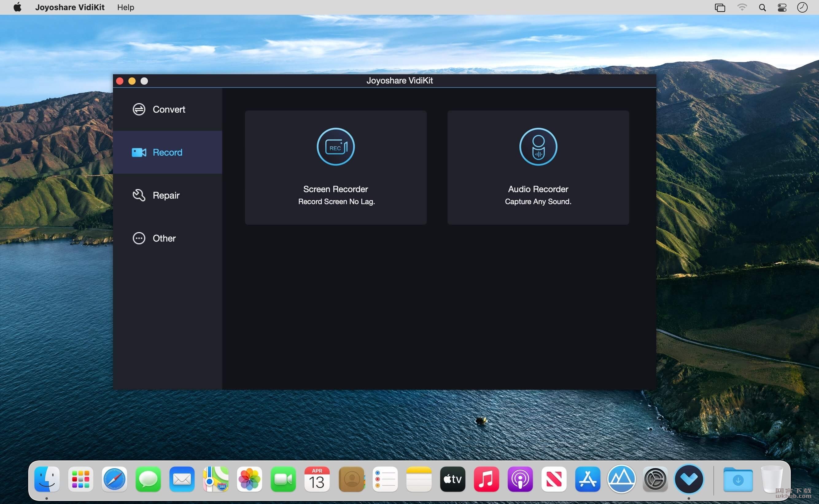Open Screen Recorder by its title text
The image size is (819, 504).
pos(336,189)
